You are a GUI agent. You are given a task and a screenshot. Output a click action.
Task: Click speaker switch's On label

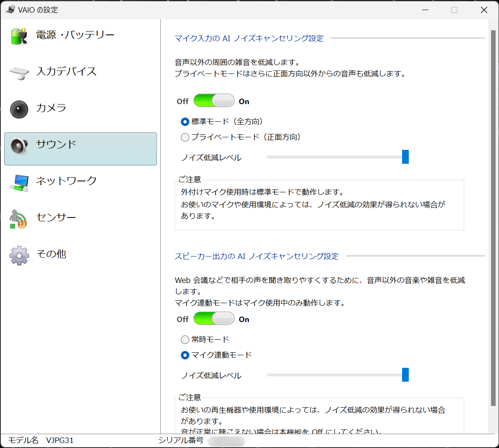pos(244,320)
